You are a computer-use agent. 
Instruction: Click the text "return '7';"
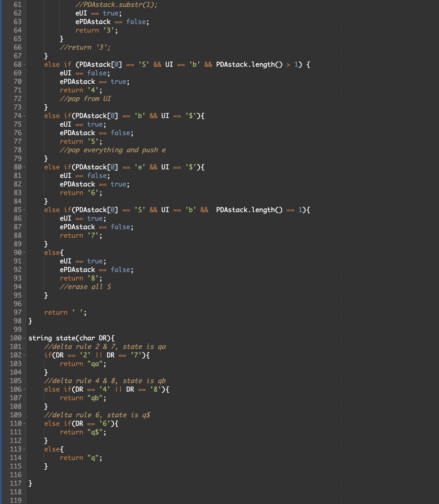pos(81,235)
